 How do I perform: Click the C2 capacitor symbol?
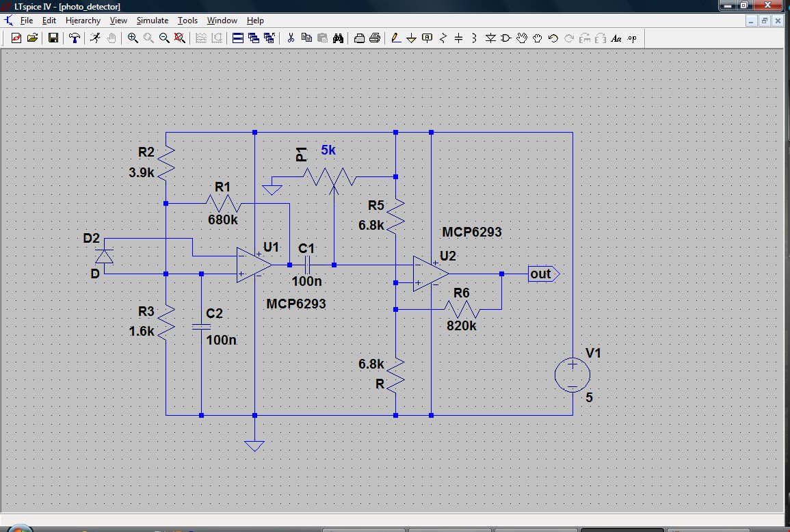(202, 327)
